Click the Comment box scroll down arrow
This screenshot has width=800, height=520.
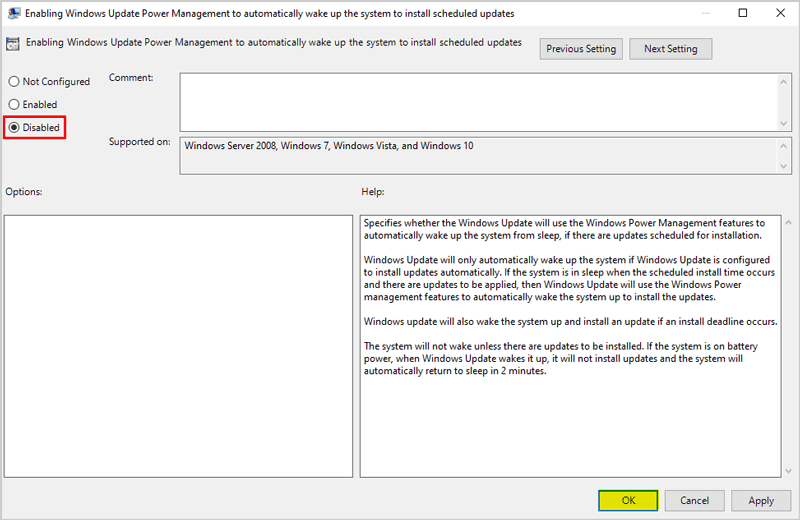(x=784, y=123)
